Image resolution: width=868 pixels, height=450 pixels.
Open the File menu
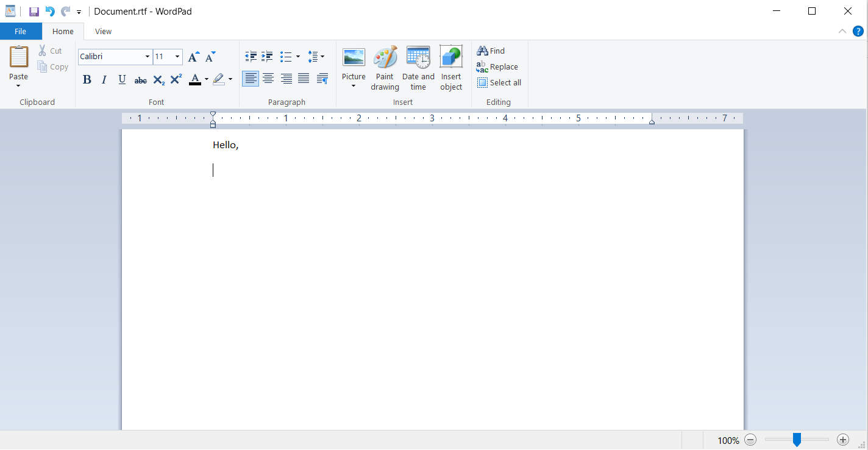[21, 32]
